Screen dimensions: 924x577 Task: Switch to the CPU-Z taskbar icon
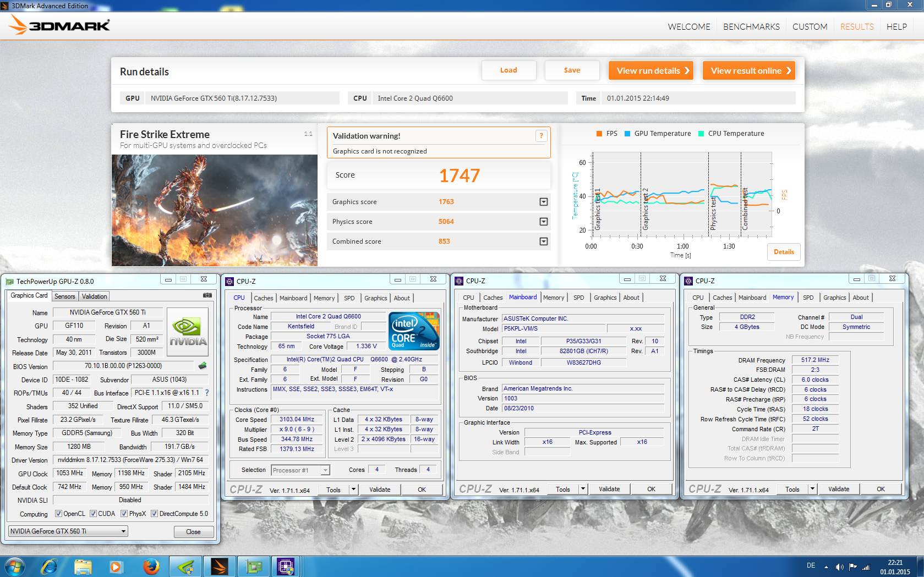pos(286,566)
